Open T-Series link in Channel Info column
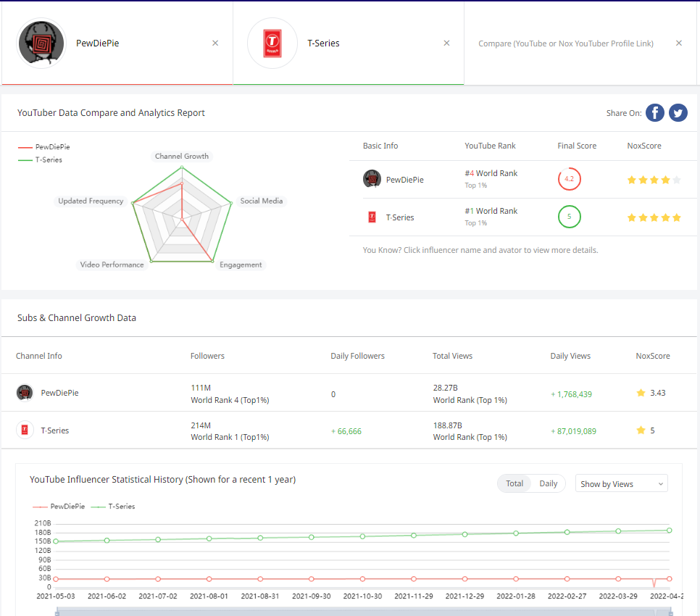This screenshot has width=700, height=616. click(x=55, y=430)
